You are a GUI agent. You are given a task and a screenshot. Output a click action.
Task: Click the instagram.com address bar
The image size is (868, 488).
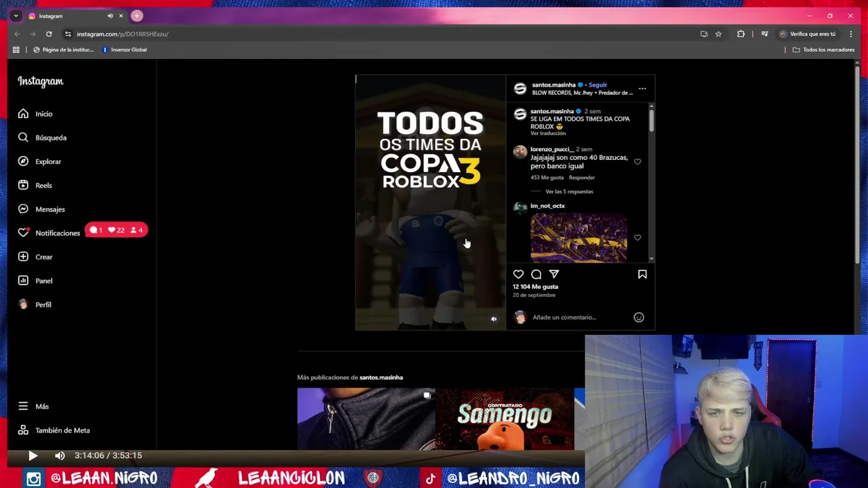(380, 34)
